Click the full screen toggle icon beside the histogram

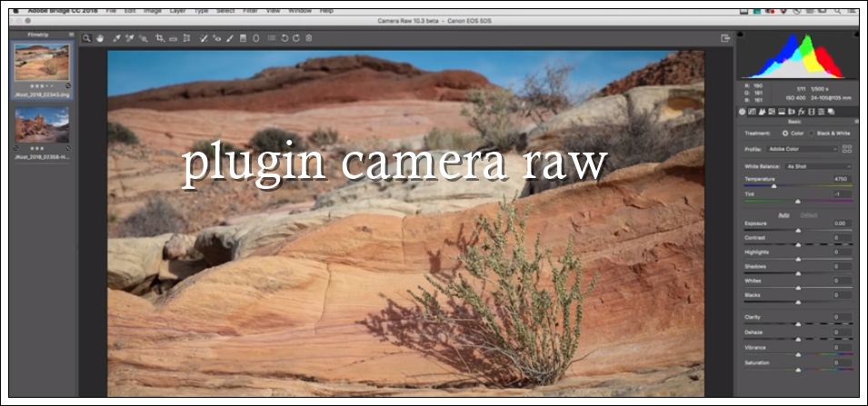point(725,38)
